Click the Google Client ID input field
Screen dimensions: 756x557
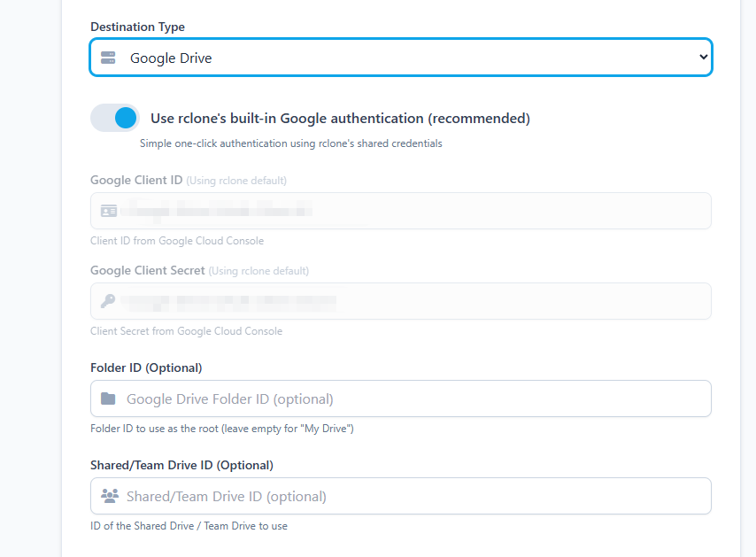coord(401,211)
